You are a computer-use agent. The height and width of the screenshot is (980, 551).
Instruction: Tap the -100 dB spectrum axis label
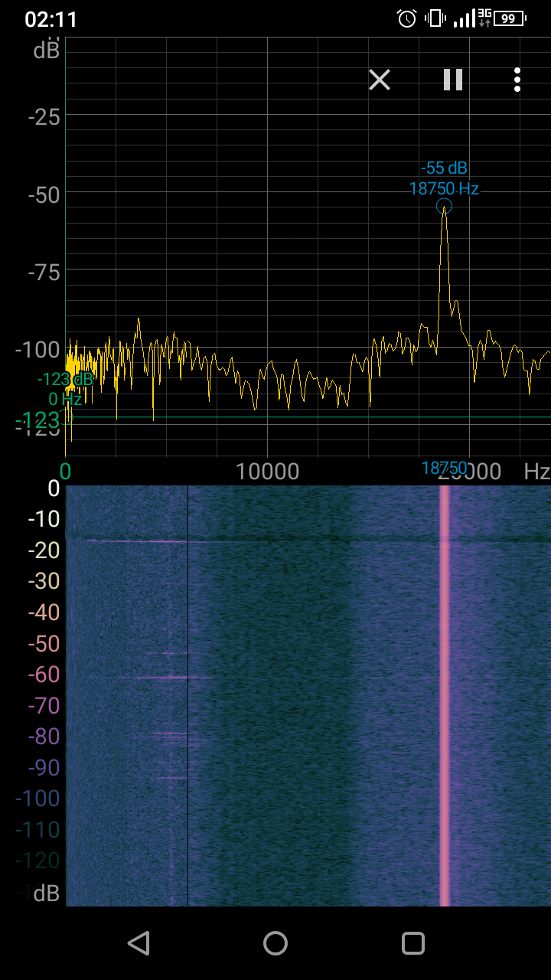(x=38, y=351)
